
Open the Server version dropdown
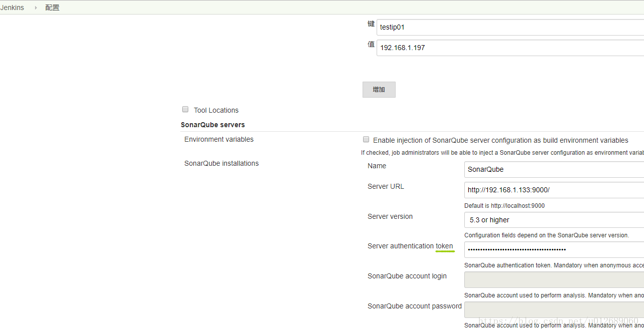[554, 220]
